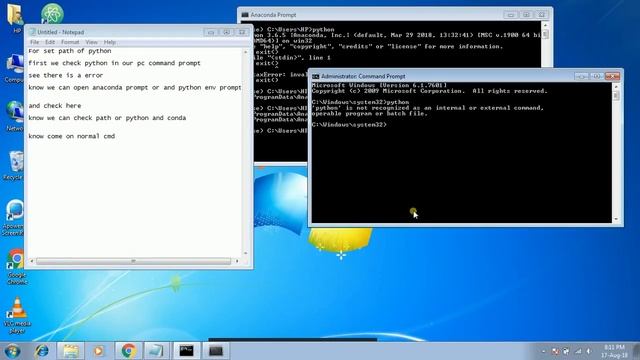Switch to Command Prompt taskbar button
640x360 pixels.
(x=187, y=351)
